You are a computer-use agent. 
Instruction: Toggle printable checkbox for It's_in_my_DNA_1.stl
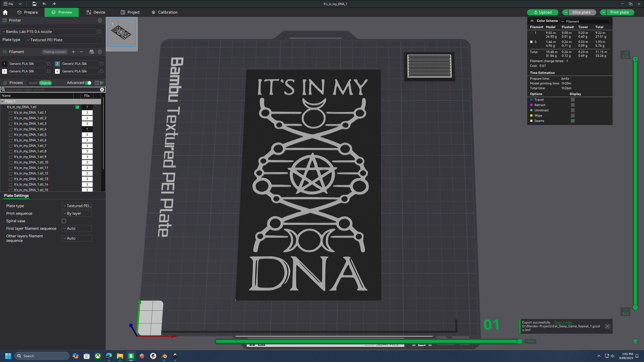tap(77, 107)
